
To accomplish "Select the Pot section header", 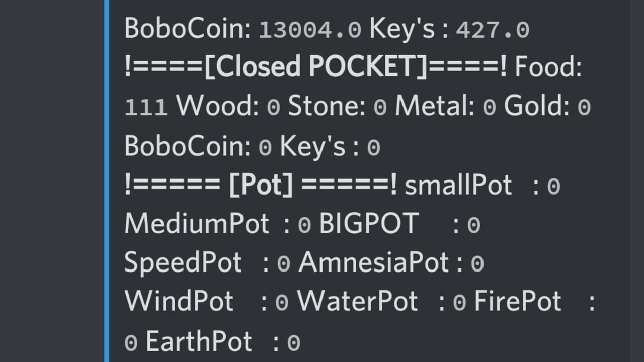I will (x=261, y=186).
